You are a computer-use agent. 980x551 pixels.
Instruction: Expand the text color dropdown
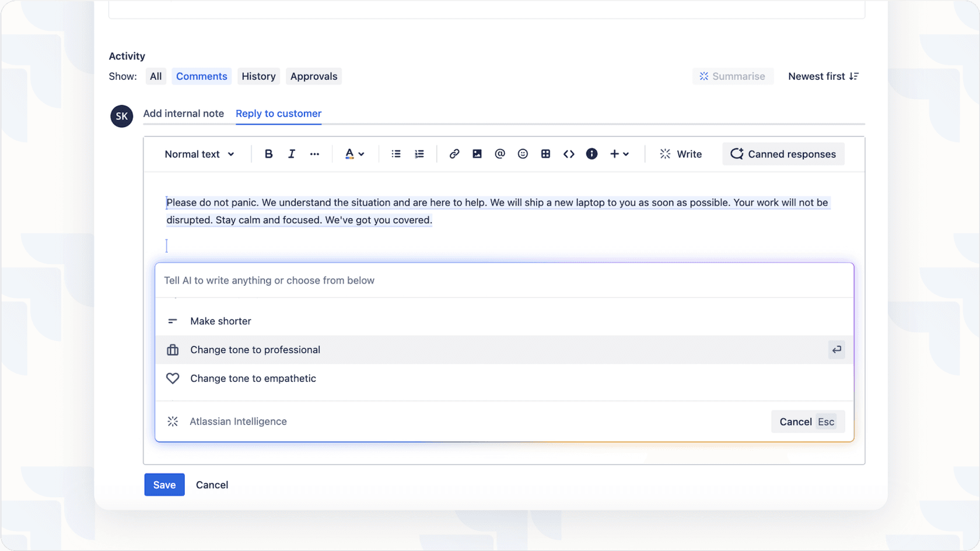(355, 153)
